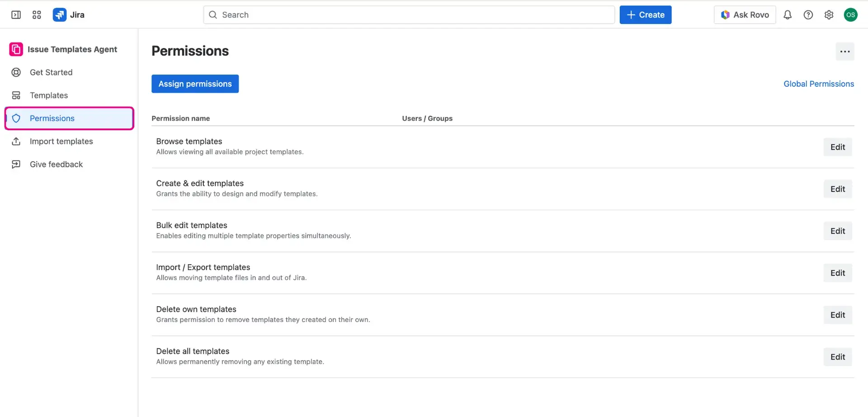Image resolution: width=868 pixels, height=417 pixels.
Task: Select Get Started in the sidebar
Action: click(51, 72)
